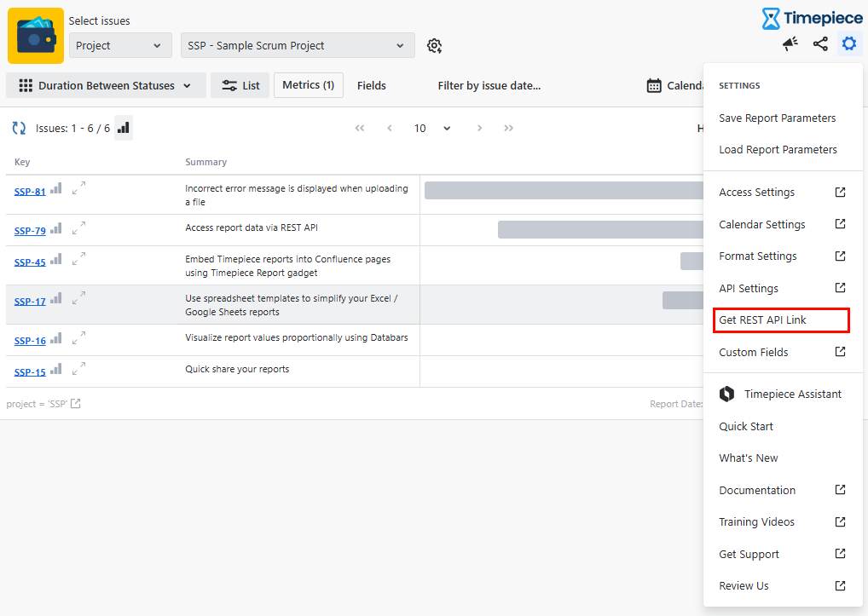Click the chart icon next to issue count
This screenshot has height=616, width=868.
pyautogui.click(x=124, y=128)
